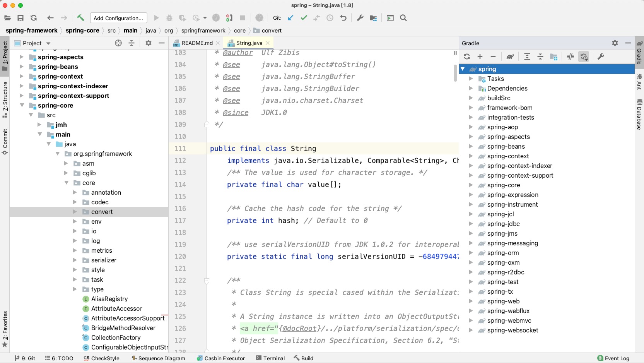Rollback changes with the undo arrow icon

pyautogui.click(x=343, y=18)
